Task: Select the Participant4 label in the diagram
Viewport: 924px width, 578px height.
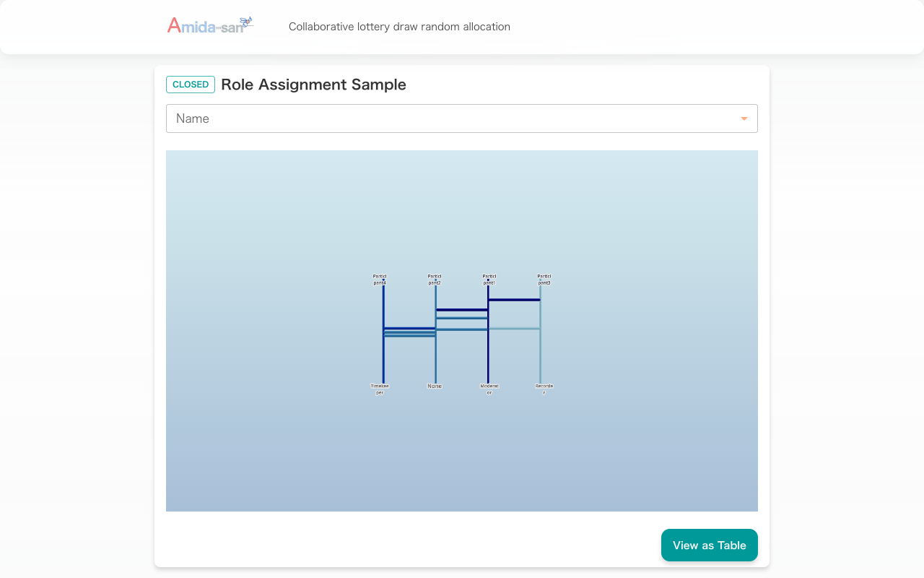Action: pos(380,280)
